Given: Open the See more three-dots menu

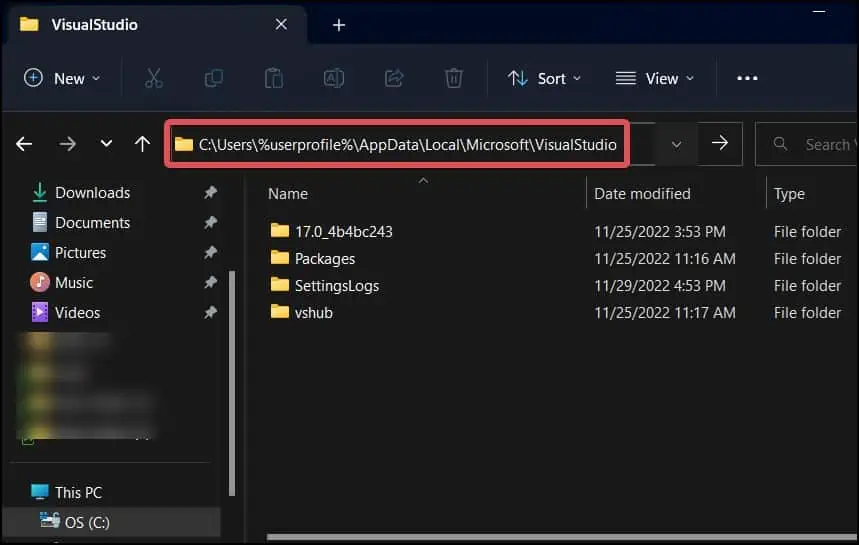Looking at the screenshot, I should click(747, 78).
